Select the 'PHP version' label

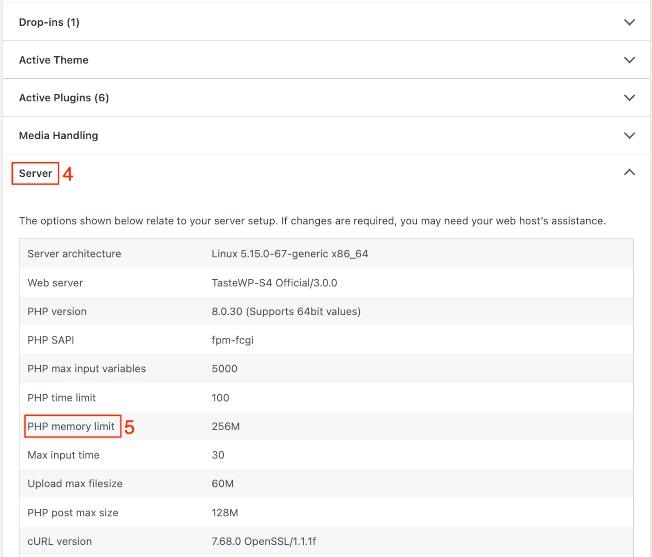[57, 311]
